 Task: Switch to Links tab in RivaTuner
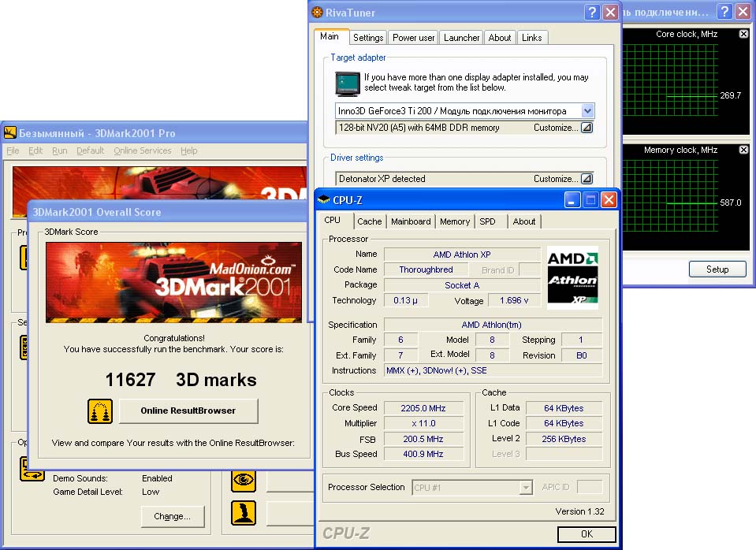(x=532, y=38)
